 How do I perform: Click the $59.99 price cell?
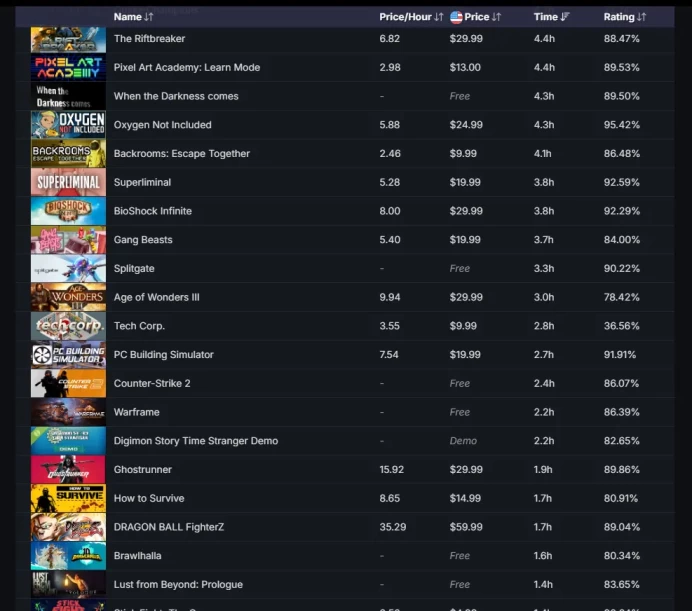[466, 527]
